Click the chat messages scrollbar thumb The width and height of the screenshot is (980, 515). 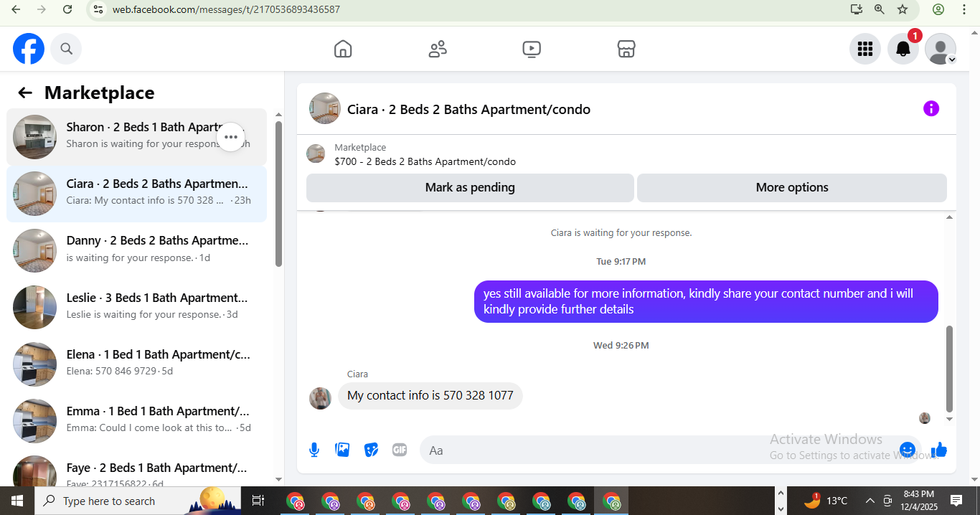coord(950,368)
